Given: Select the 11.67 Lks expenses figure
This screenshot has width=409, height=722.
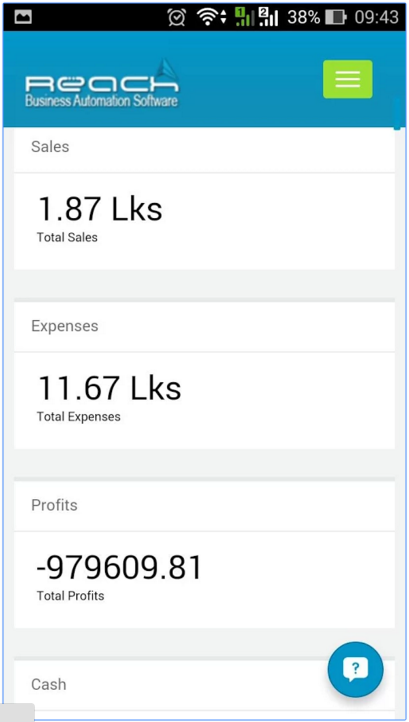Looking at the screenshot, I should [109, 388].
